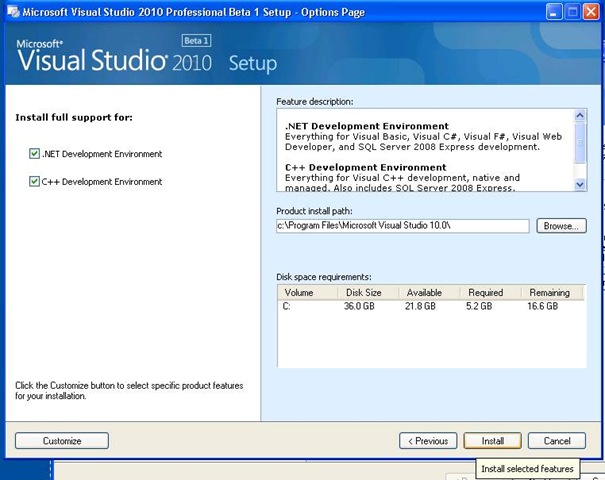Go back with the Previous button

click(428, 441)
